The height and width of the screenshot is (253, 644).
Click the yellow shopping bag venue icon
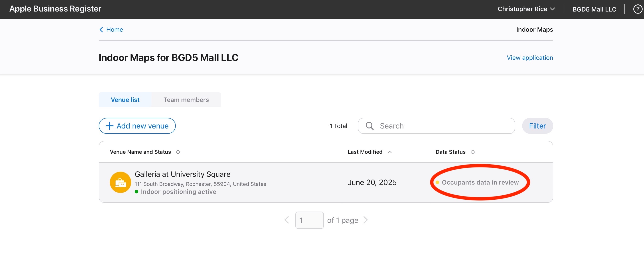[121, 182]
